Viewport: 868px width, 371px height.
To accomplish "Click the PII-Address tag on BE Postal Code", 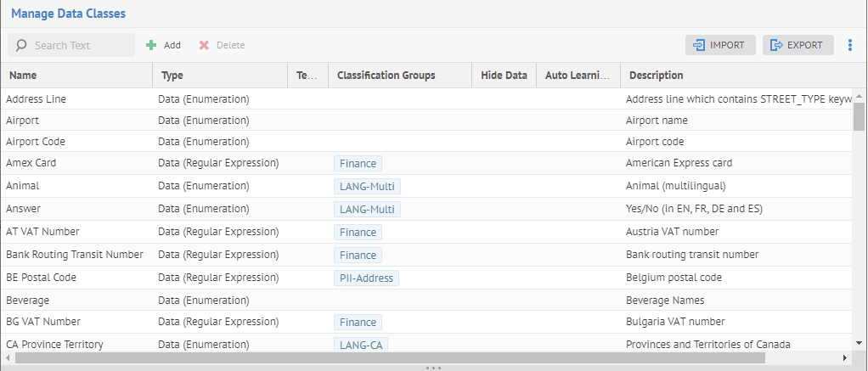I will click(x=366, y=278).
